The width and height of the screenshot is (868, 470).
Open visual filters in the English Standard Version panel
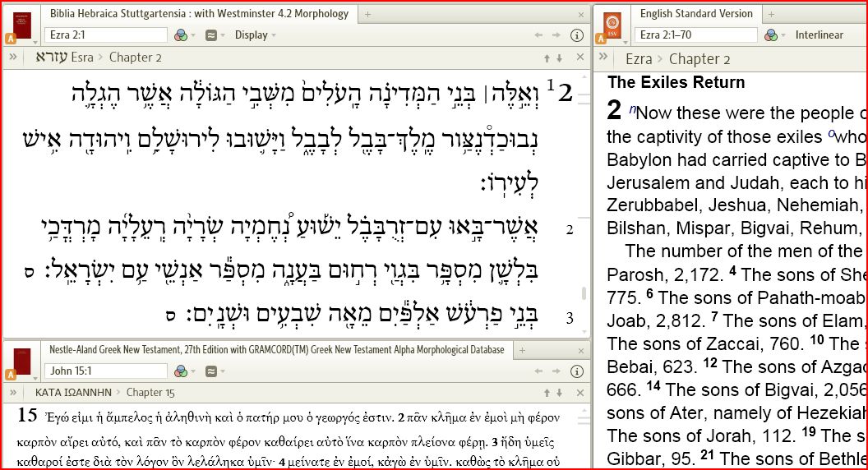pos(770,35)
